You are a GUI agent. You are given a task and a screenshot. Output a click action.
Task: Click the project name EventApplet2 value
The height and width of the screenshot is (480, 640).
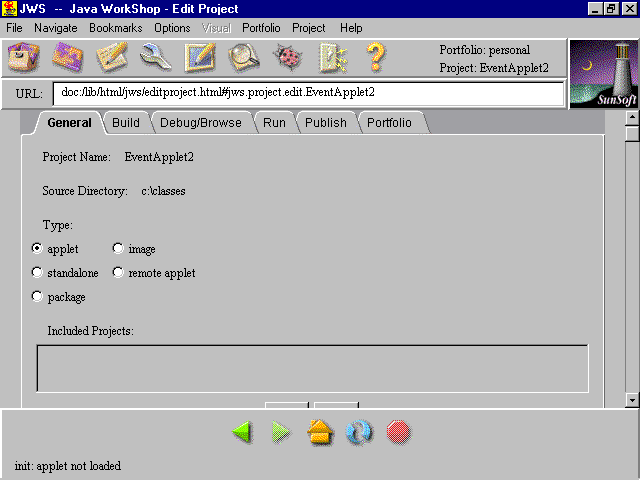click(x=159, y=157)
